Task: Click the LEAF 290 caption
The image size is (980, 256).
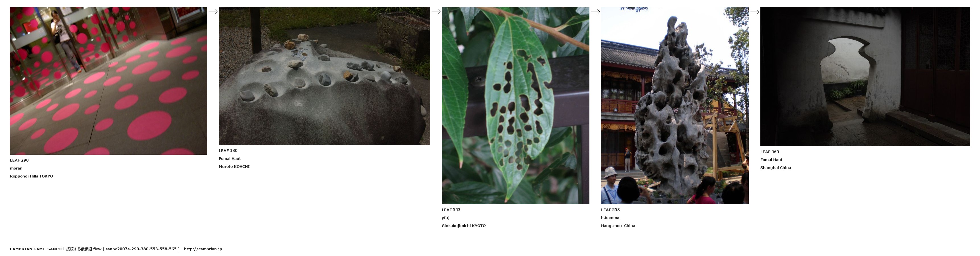Action: pos(19,160)
